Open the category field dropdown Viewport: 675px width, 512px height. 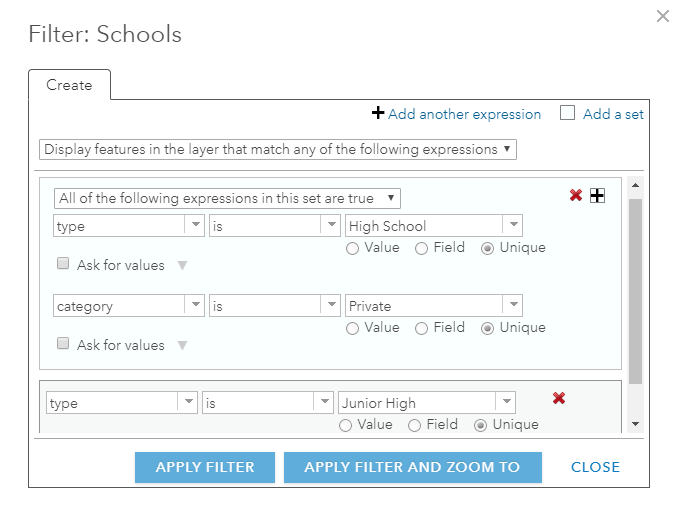tap(195, 306)
